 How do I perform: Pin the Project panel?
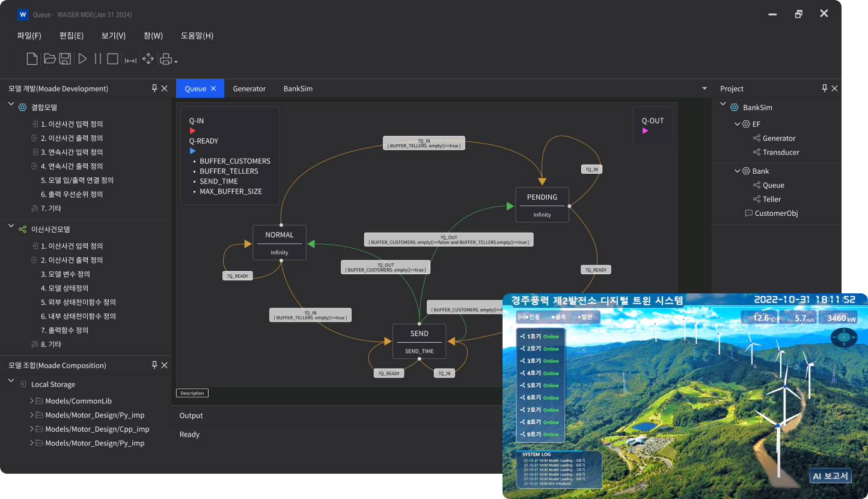point(825,88)
